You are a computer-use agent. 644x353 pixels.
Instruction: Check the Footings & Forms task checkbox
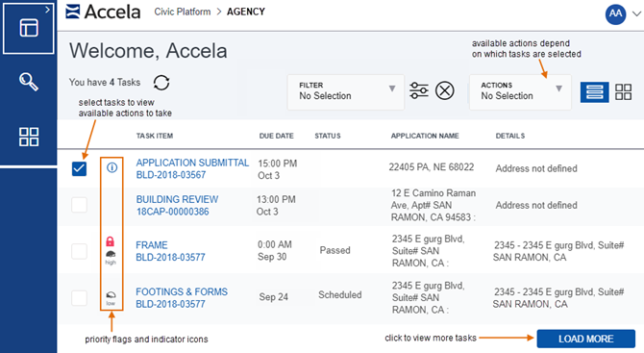tap(79, 297)
